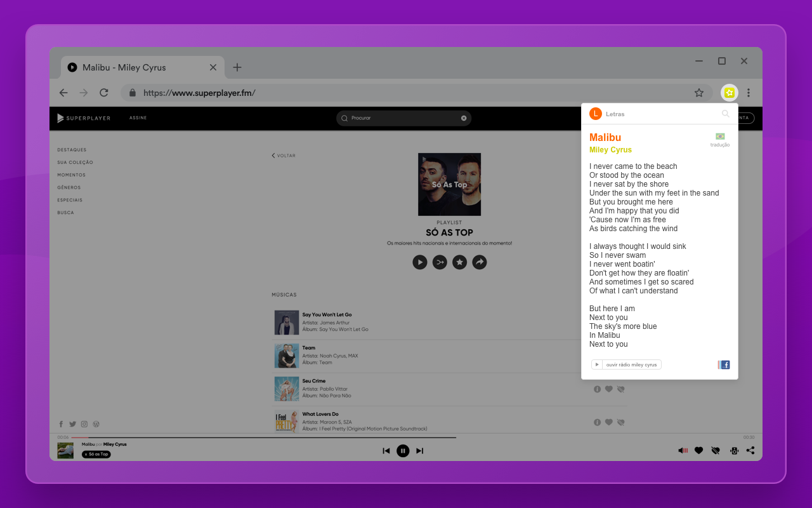Open Momentos in the sidebar

pyautogui.click(x=71, y=175)
